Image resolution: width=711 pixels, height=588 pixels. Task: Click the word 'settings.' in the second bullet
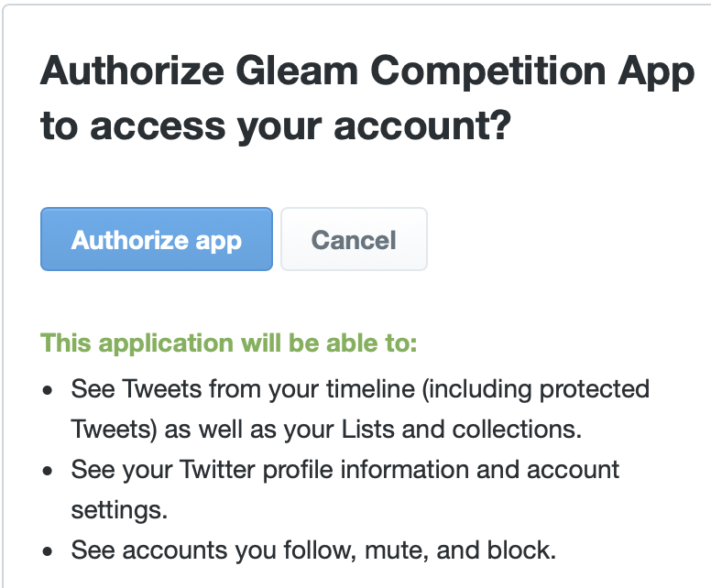pos(119,510)
